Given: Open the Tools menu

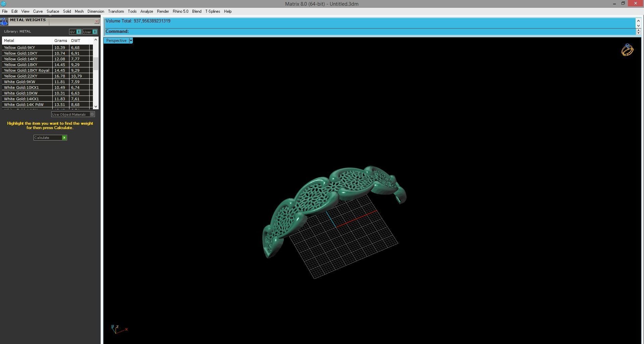Looking at the screenshot, I should point(132,11).
